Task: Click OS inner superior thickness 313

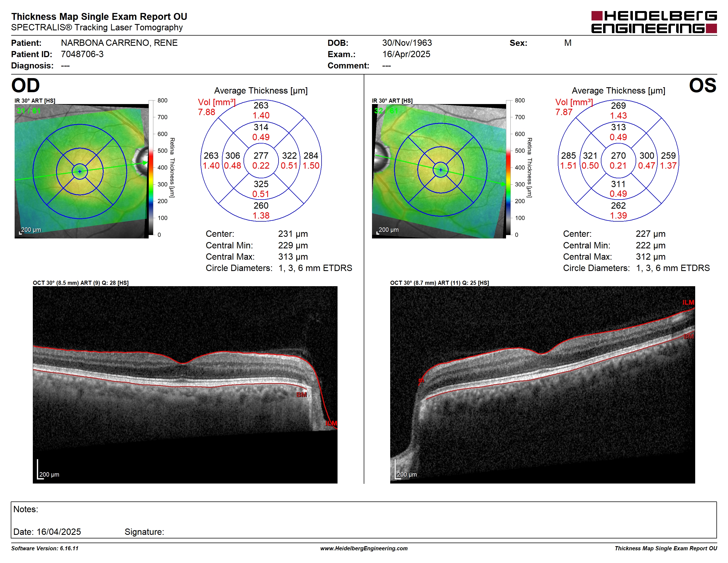Action: click(618, 127)
